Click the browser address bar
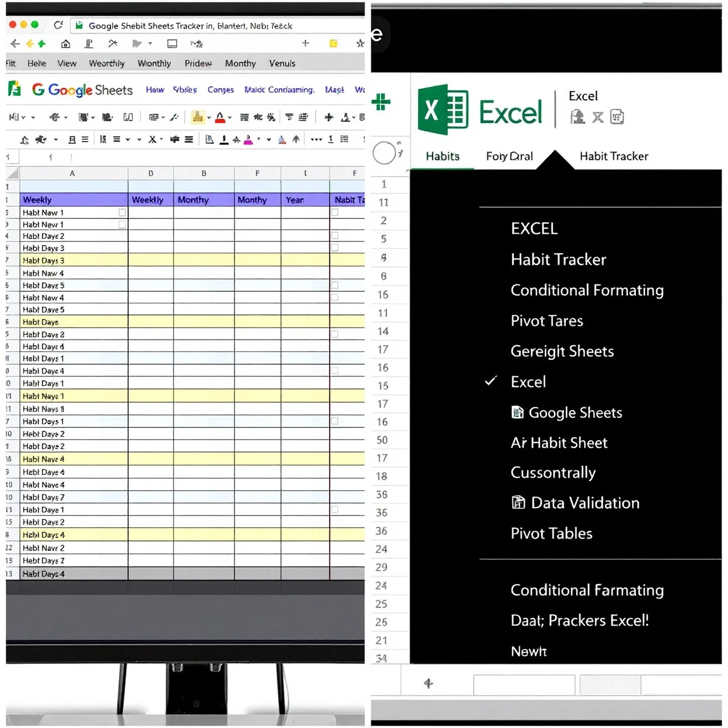This screenshot has width=728, height=728. (x=218, y=26)
